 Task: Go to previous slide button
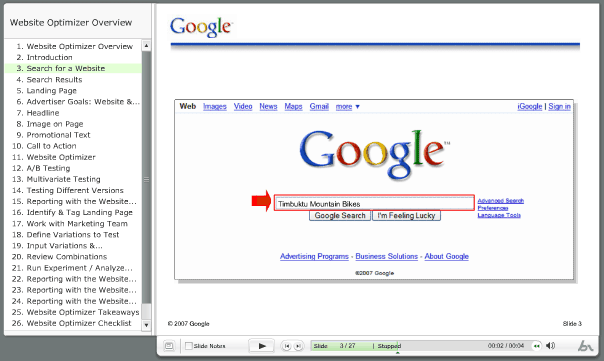pyautogui.click(x=287, y=346)
